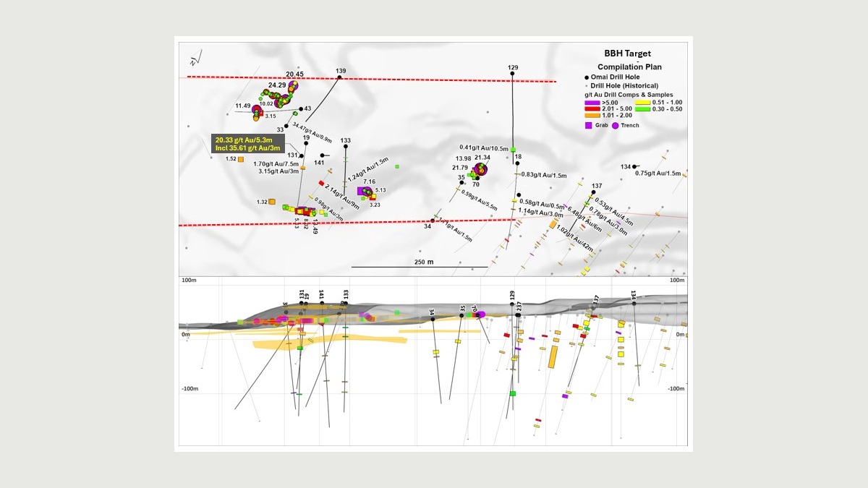Click drill hole 133 collar dot on plan
This screenshot has height=488, width=868.
(x=346, y=147)
